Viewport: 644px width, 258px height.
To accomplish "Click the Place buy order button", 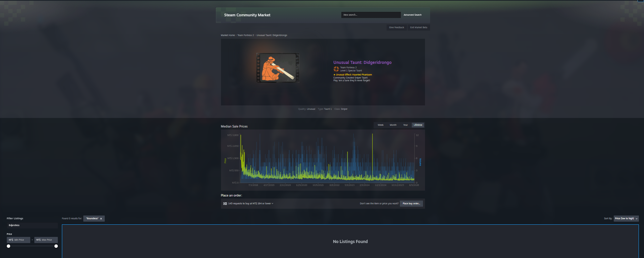I will (411, 204).
